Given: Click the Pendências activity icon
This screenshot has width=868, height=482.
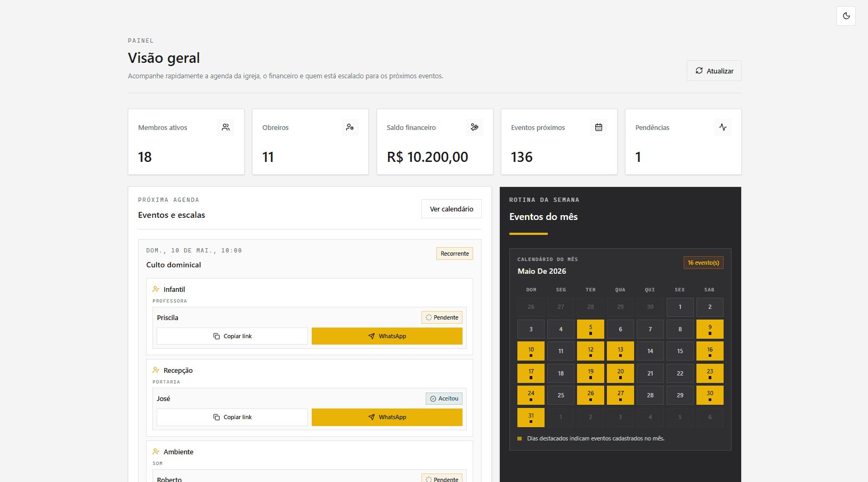Looking at the screenshot, I should coord(723,127).
